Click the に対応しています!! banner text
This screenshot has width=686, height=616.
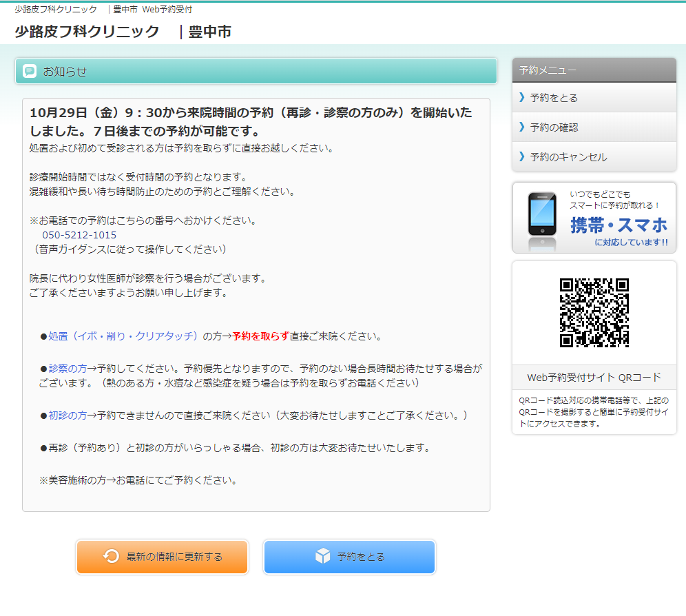632,242
